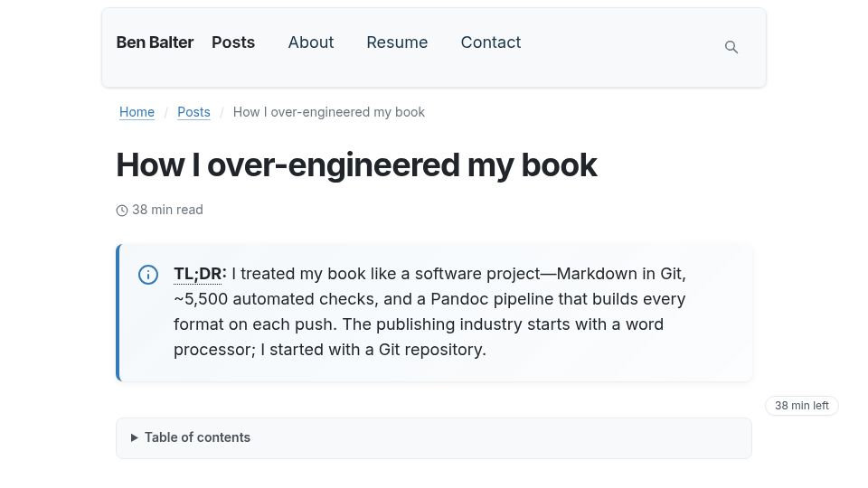Follow the Home breadcrumb link
Image resolution: width=868 pixels, height=488 pixels.
pyautogui.click(x=137, y=112)
